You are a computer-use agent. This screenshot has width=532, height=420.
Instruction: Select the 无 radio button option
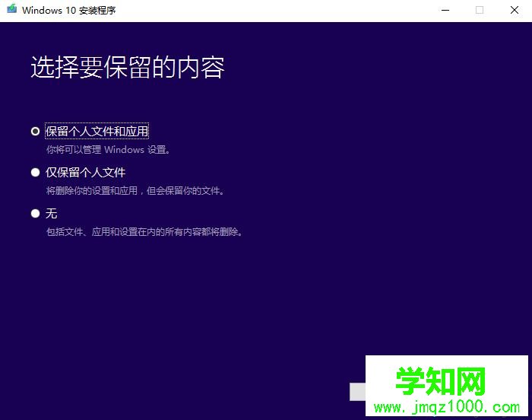(x=35, y=213)
